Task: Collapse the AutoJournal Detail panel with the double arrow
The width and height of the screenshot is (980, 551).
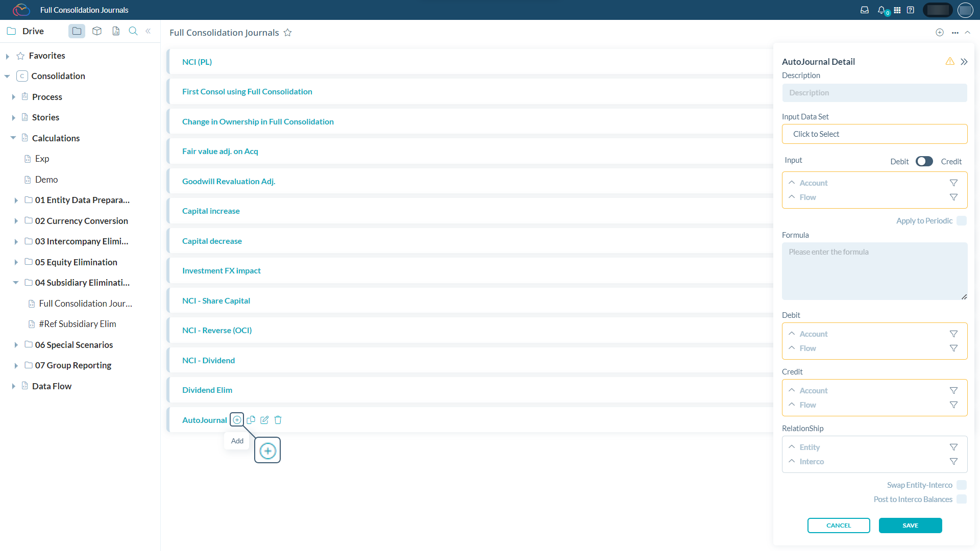Action: [964, 62]
